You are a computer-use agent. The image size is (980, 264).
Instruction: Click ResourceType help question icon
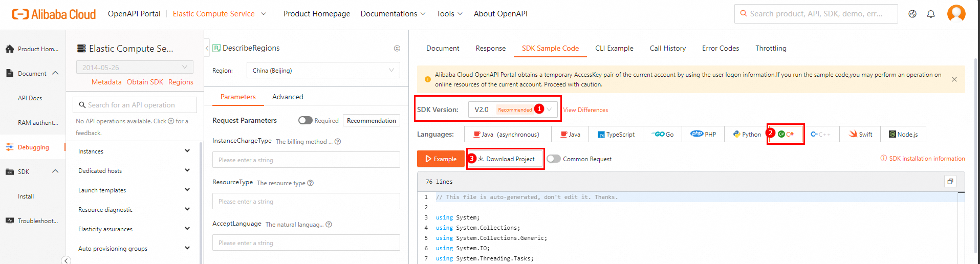311,183
